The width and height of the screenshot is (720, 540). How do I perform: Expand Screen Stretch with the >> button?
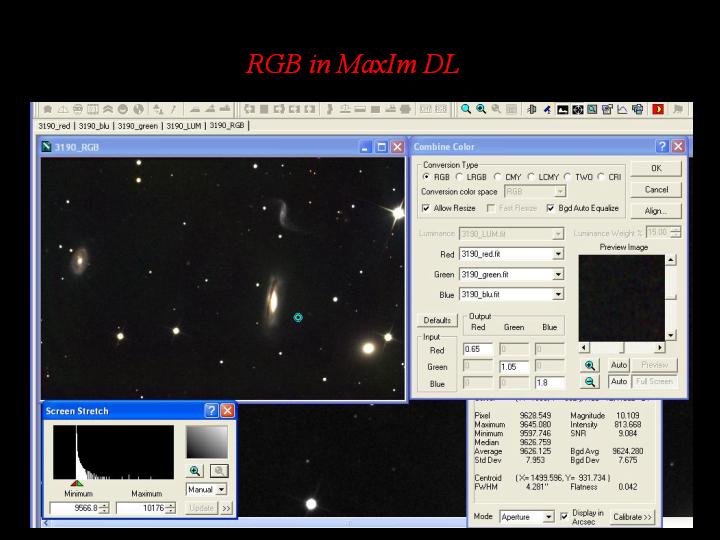(x=226, y=508)
